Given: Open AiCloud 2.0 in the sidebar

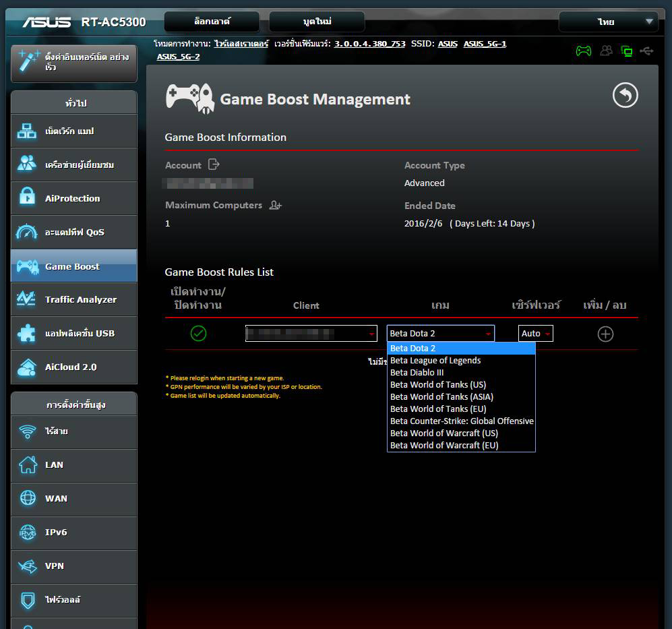Looking at the screenshot, I should [73, 367].
